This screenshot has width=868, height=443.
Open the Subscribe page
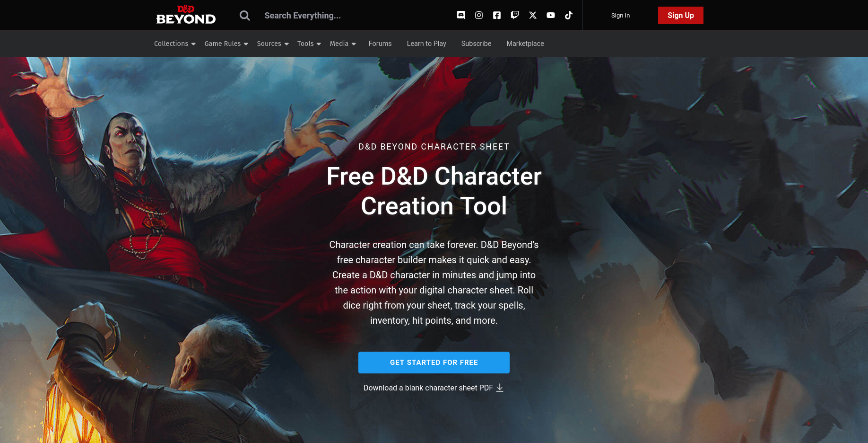(x=476, y=44)
